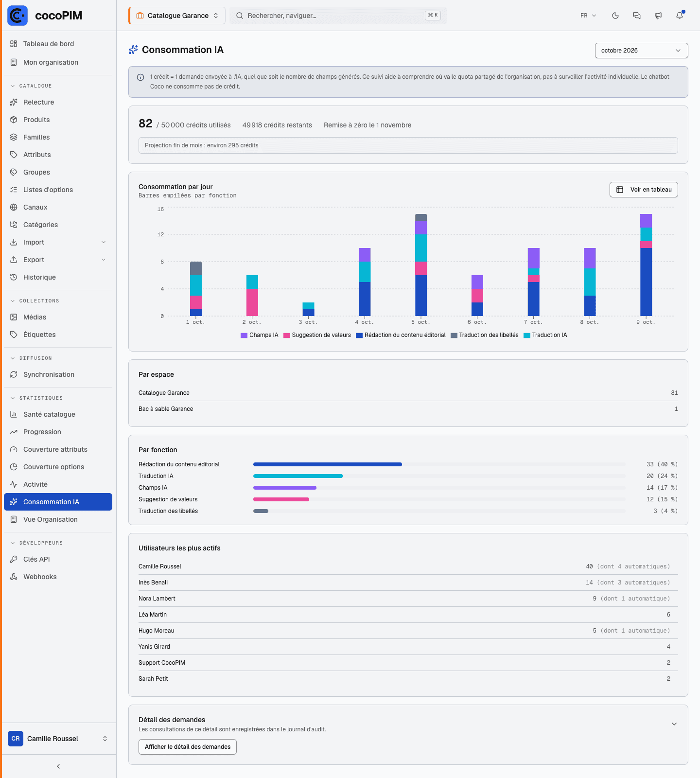Go to Tableau de bord
This screenshot has width=700, height=778.
pos(58,44)
